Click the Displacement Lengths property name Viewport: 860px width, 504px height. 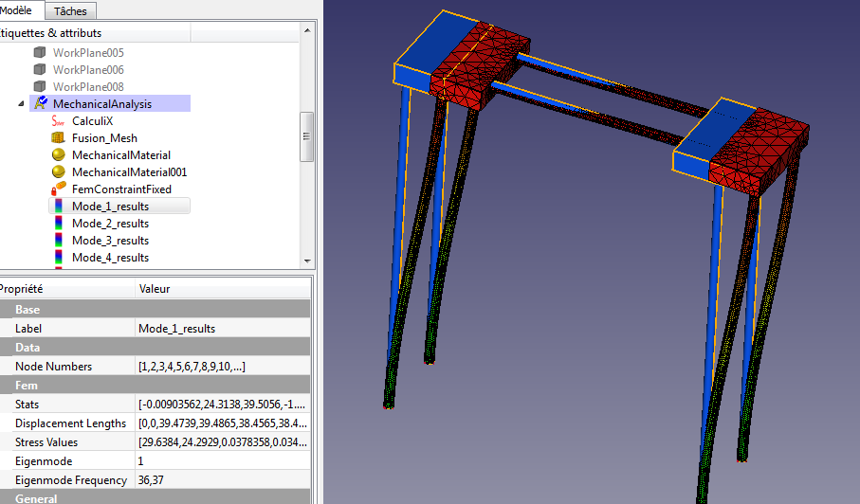(70, 423)
